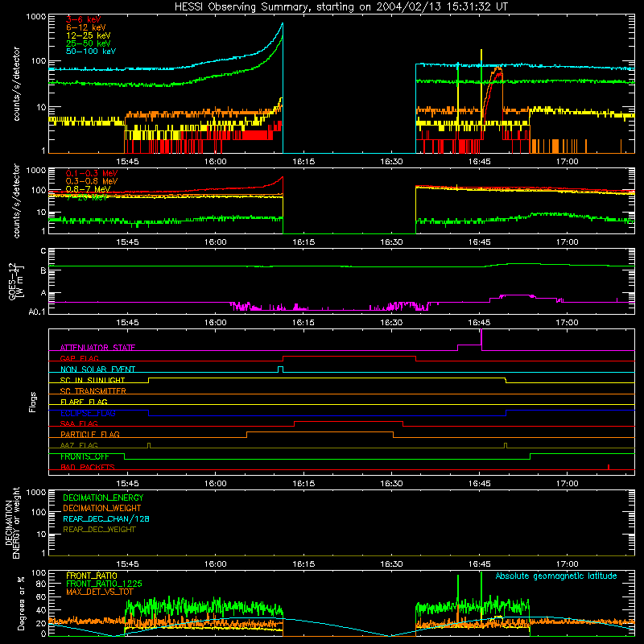The image size is (644, 644).
Task: Click the ECLIPSE_FLAG label
Action: point(88,413)
